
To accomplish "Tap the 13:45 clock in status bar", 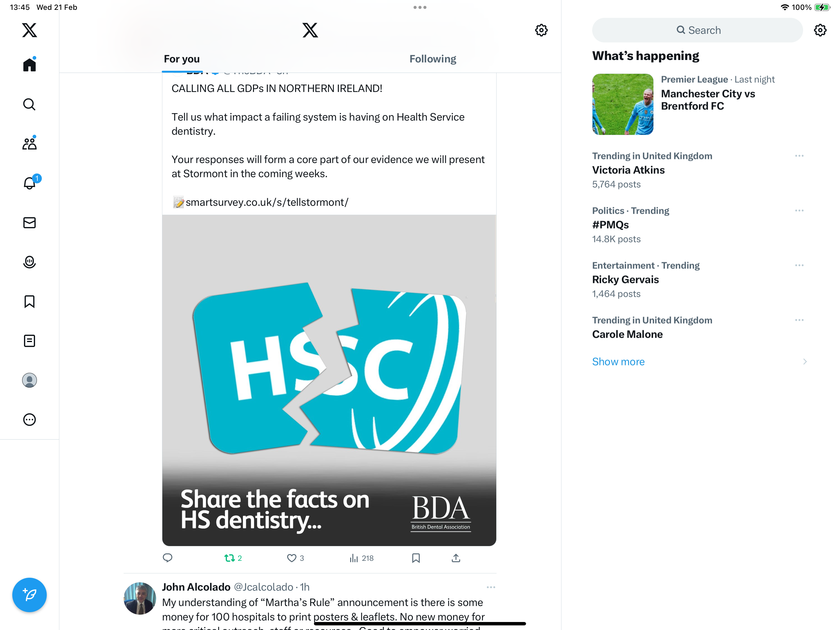I will click(x=20, y=7).
